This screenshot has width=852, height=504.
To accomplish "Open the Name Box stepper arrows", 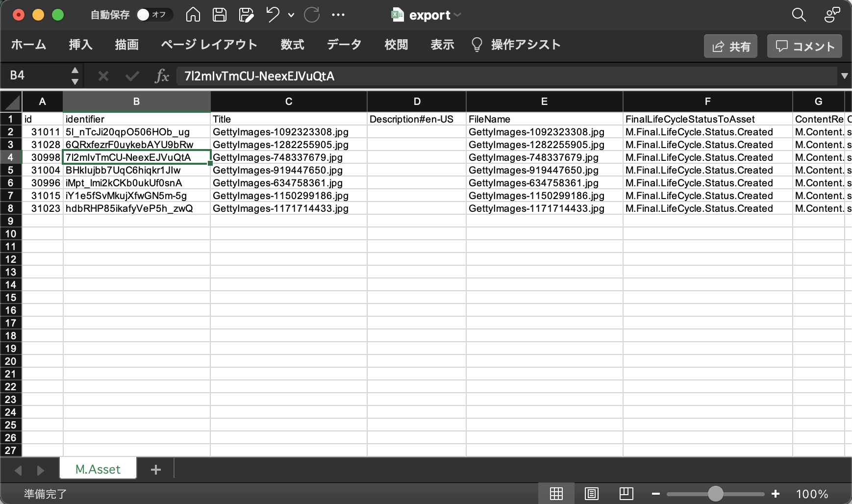I will pos(75,76).
